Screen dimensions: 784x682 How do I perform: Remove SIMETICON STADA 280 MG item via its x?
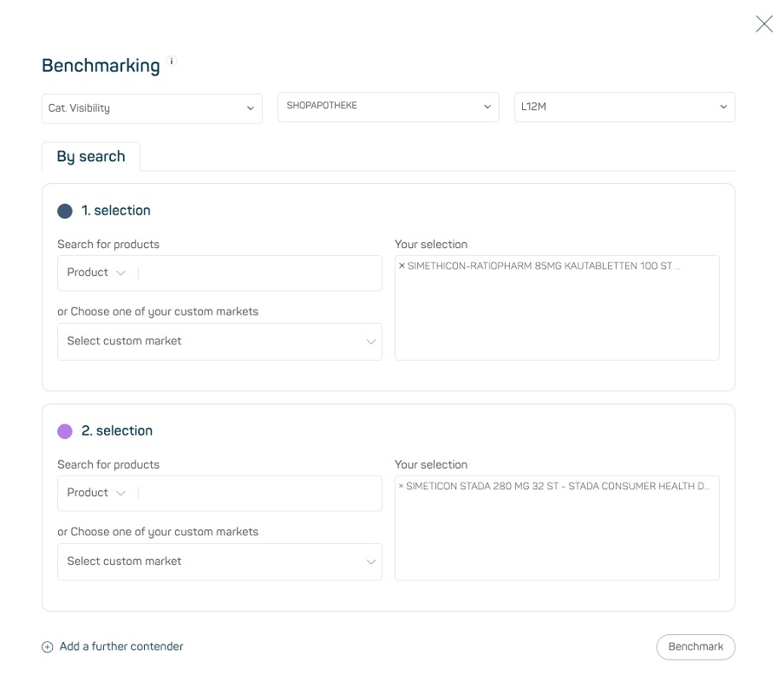(401, 486)
